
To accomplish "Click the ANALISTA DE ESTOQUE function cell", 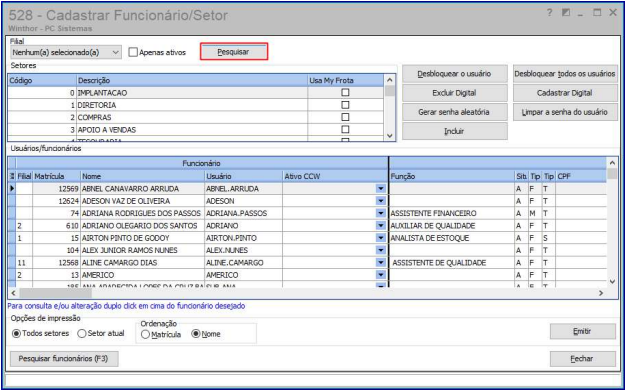I will click(x=452, y=238).
